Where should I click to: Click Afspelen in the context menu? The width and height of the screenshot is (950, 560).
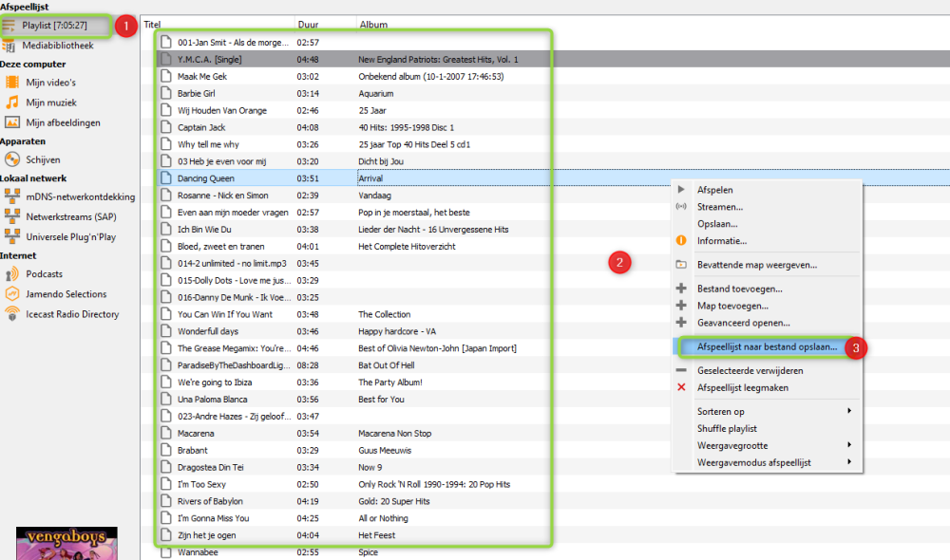tap(714, 190)
